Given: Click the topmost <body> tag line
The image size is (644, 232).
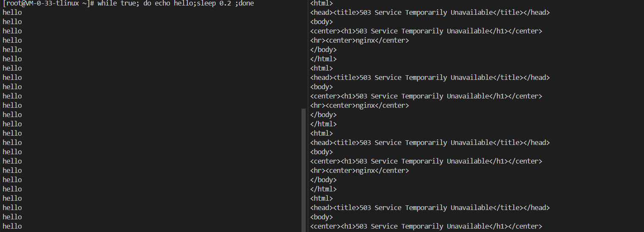Looking at the screenshot, I should click(321, 22).
